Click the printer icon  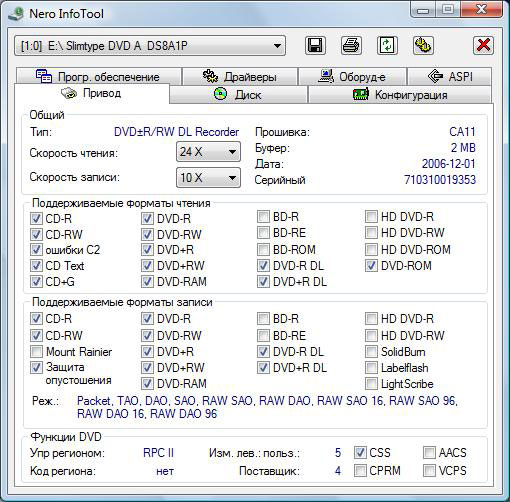[x=351, y=45]
